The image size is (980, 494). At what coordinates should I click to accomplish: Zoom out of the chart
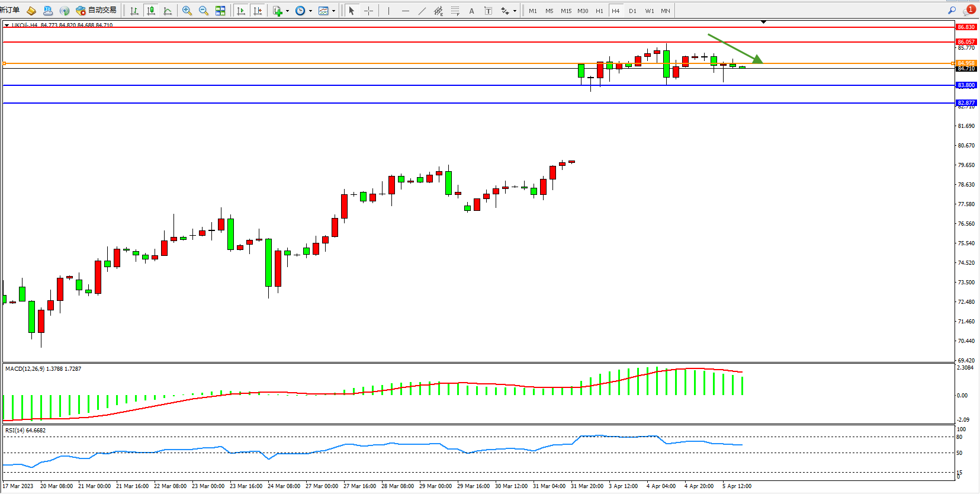click(204, 11)
